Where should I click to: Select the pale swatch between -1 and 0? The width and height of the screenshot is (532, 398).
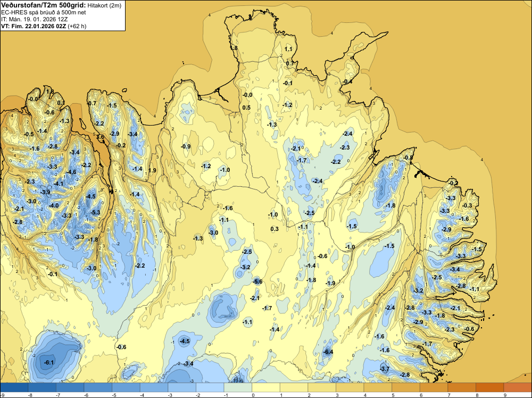pos(238,387)
